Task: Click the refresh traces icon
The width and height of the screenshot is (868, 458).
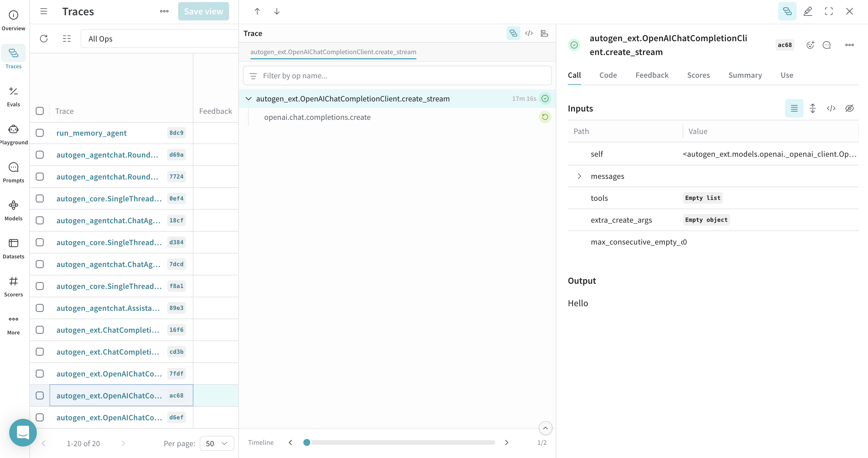Action: (44, 38)
